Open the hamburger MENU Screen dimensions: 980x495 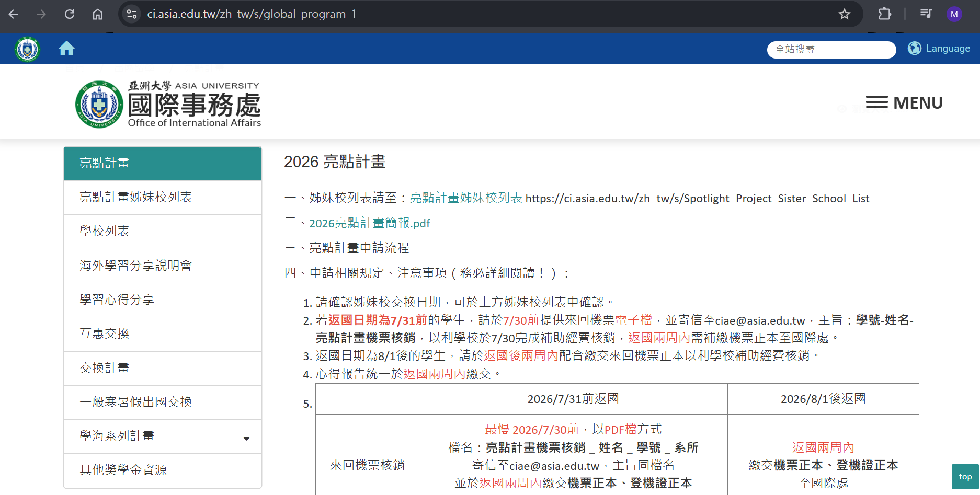pyautogui.click(x=904, y=103)
